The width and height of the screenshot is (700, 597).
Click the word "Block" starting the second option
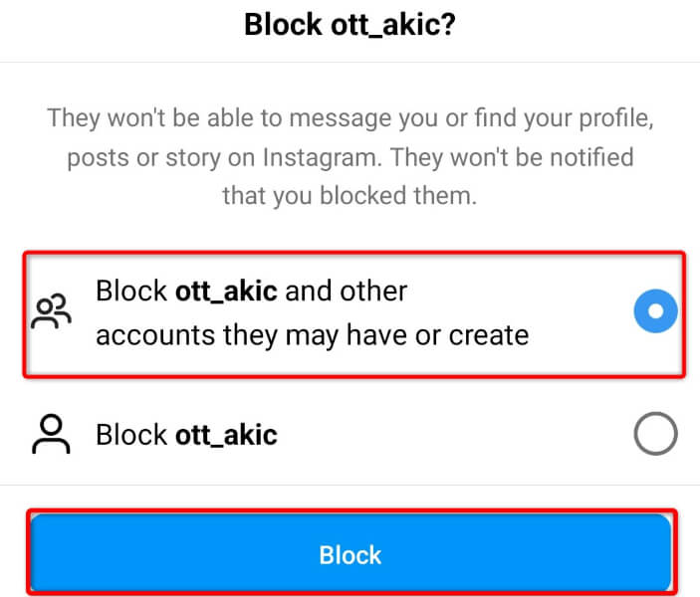(x=132, y=435)
